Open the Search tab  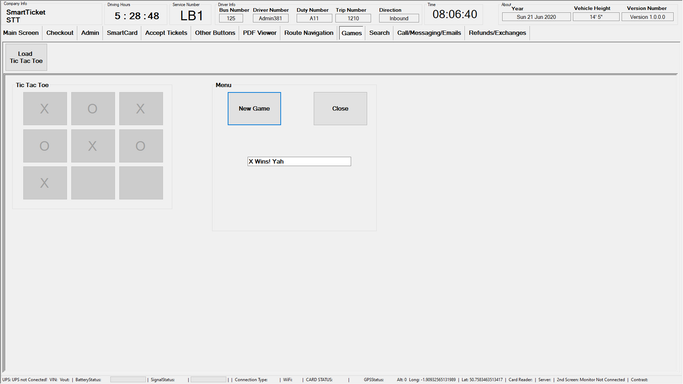(x=379, y=33)
